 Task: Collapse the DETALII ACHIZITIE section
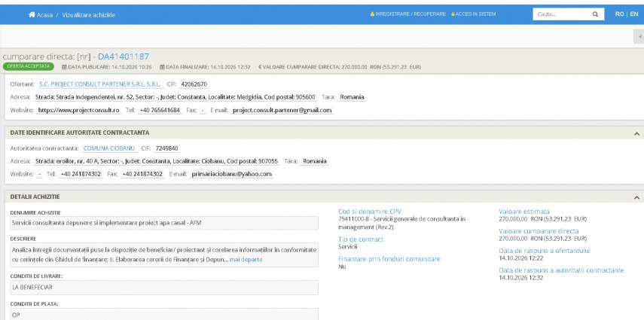636,197
